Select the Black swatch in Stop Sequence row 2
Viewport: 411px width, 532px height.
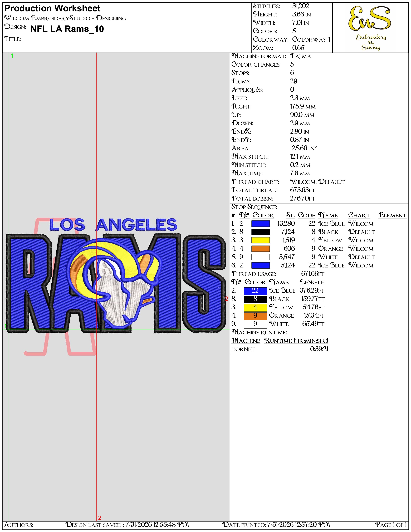[x=260, y=232]
